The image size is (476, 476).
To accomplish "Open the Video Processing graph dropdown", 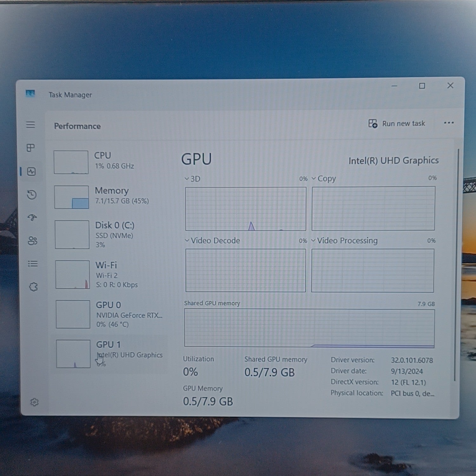I will click(345, 241).
